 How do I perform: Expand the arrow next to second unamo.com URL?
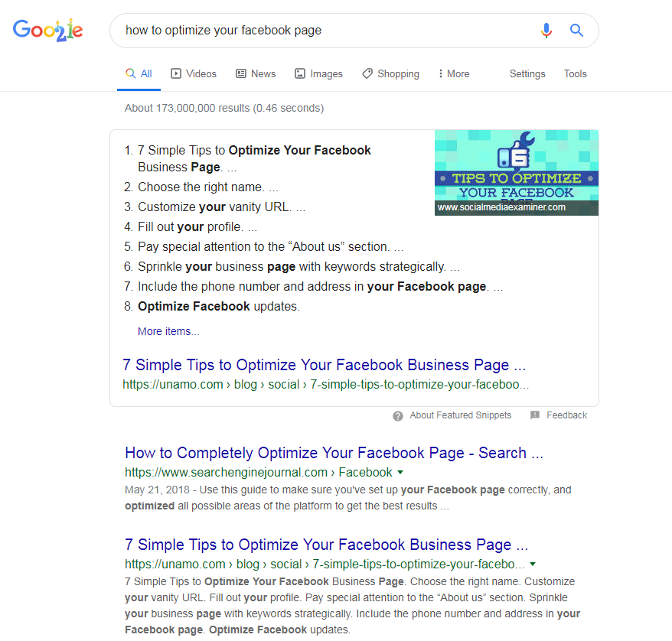click(532, 564)
